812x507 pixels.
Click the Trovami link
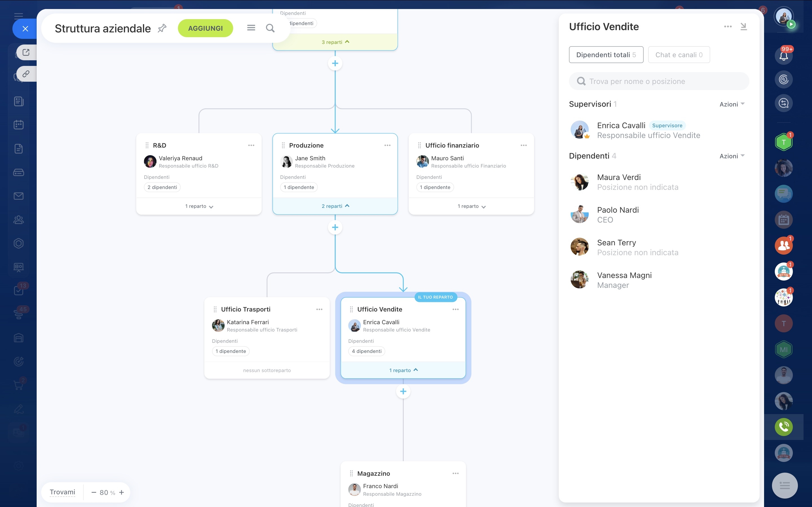pyautogui.click(x=62, y=492)
